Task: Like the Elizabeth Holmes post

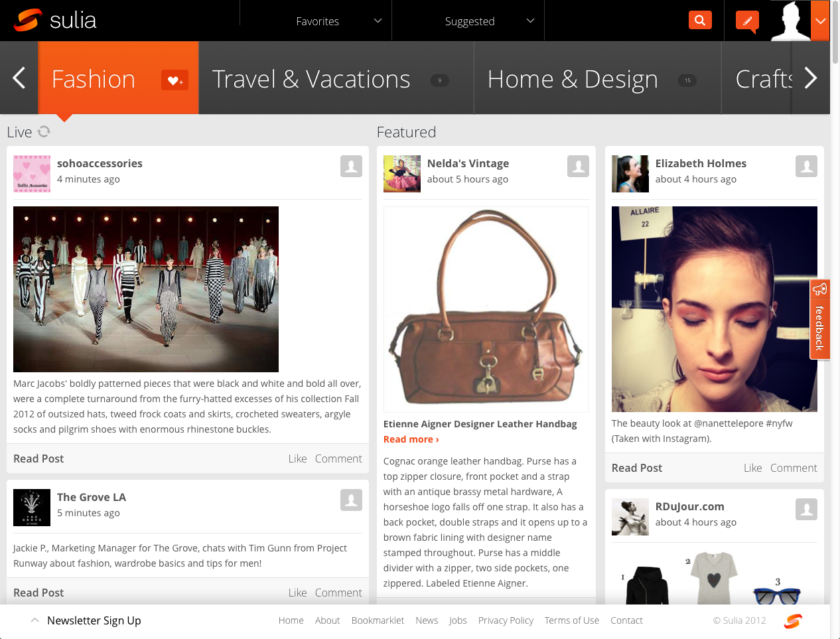Action: coord(753,468)
